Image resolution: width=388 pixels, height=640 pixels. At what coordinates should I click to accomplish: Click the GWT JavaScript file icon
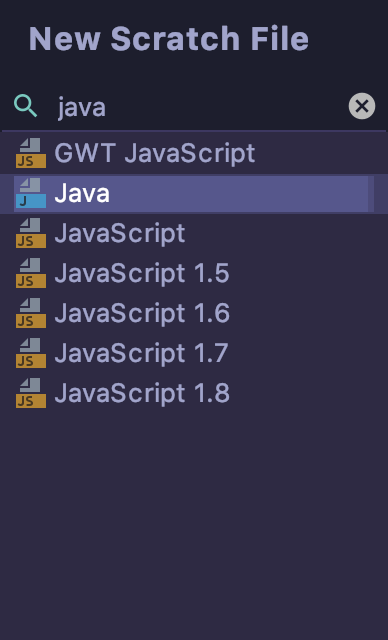(x=31, y=153)
